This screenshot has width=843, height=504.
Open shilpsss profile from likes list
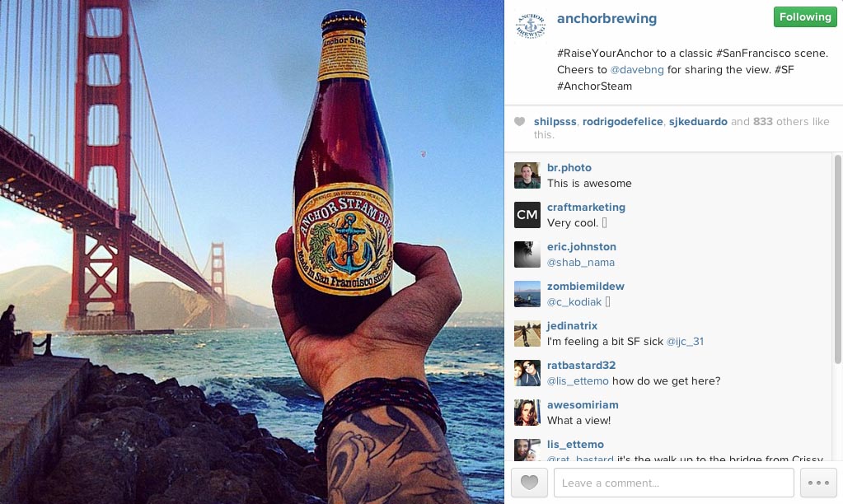pos(555,121)
